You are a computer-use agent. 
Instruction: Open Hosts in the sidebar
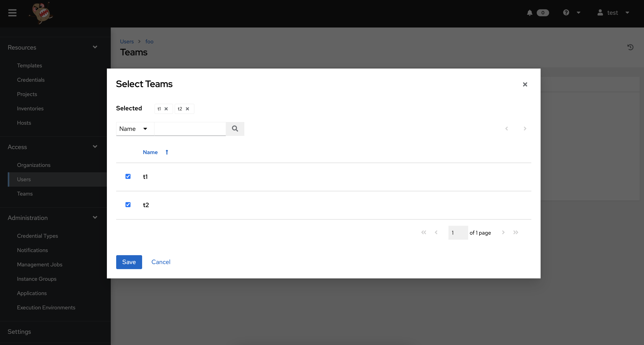24,123
